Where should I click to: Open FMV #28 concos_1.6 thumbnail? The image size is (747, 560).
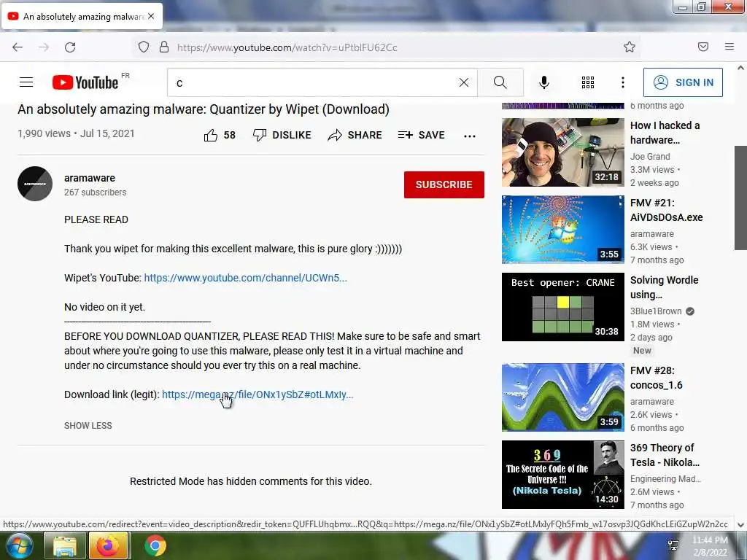pyautogui.click(x=563, y=397)
